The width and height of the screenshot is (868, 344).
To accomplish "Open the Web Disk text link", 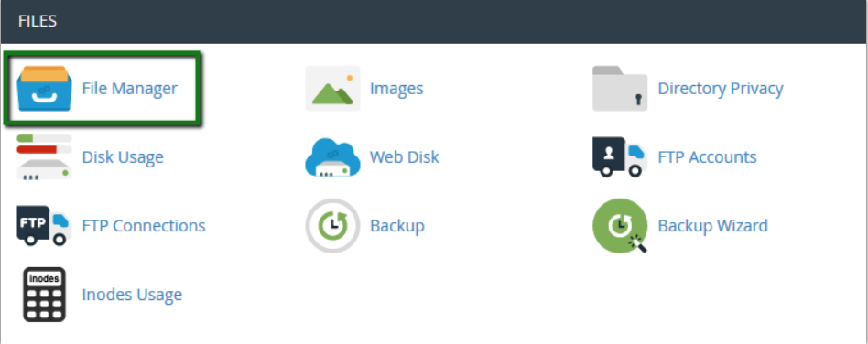I will (404, 157).
